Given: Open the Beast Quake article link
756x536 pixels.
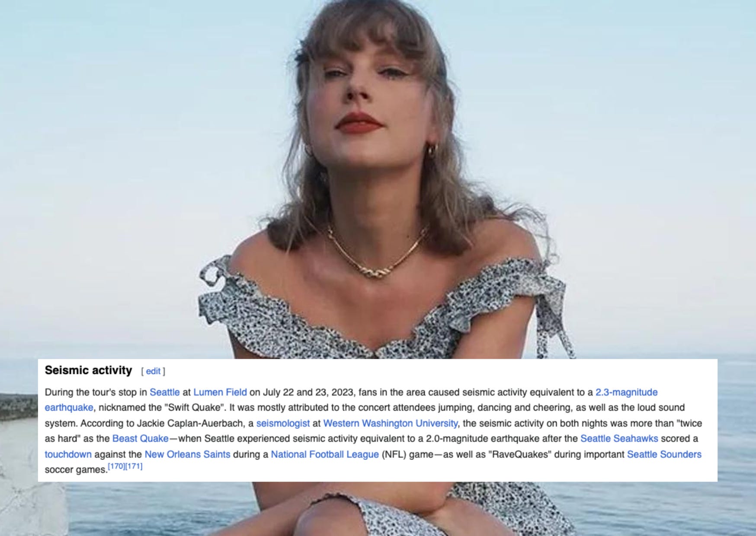Looking at the screenshot, I should tap(140, 438).
